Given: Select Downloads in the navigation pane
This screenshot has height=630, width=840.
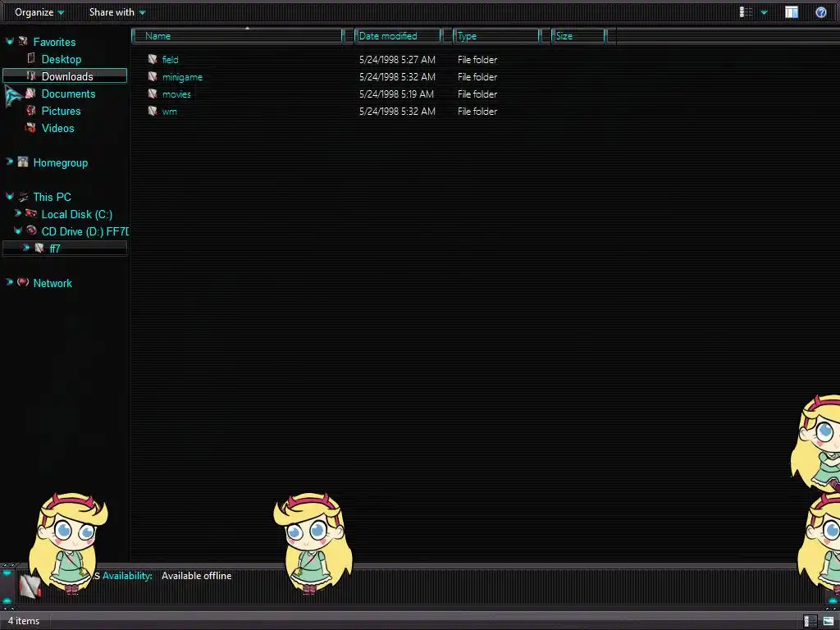Looking at the screenshot, I should click(67, 76).
